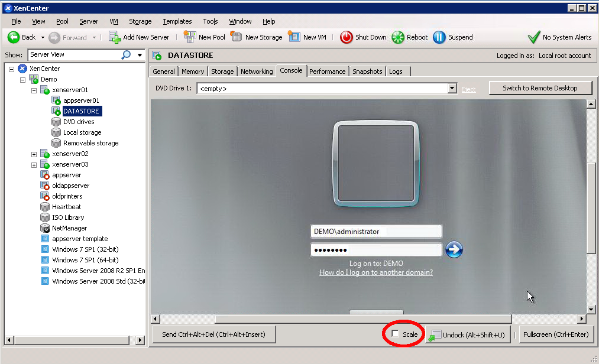Open the Templates menu

tap(177, 21)
